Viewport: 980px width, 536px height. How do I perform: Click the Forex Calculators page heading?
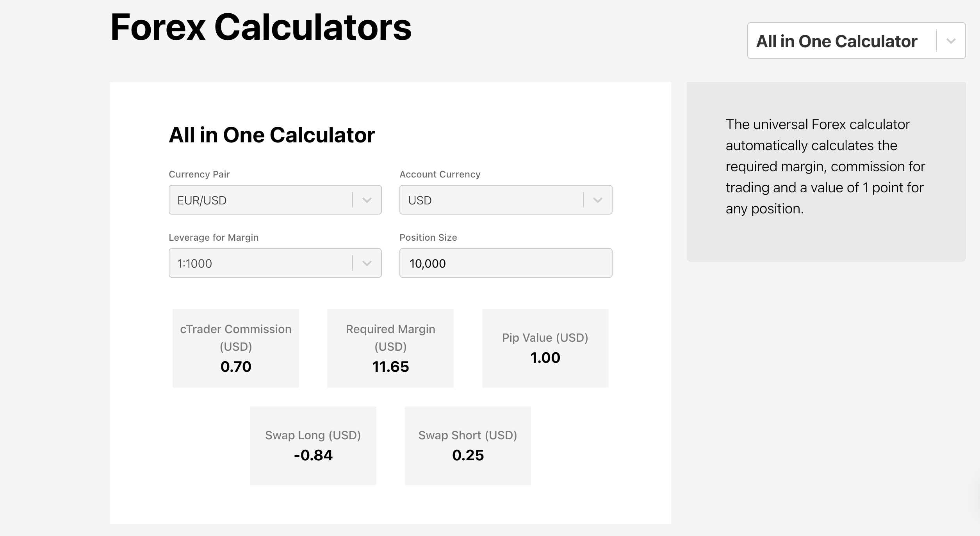pyautogui.click(x=261, y=27)
